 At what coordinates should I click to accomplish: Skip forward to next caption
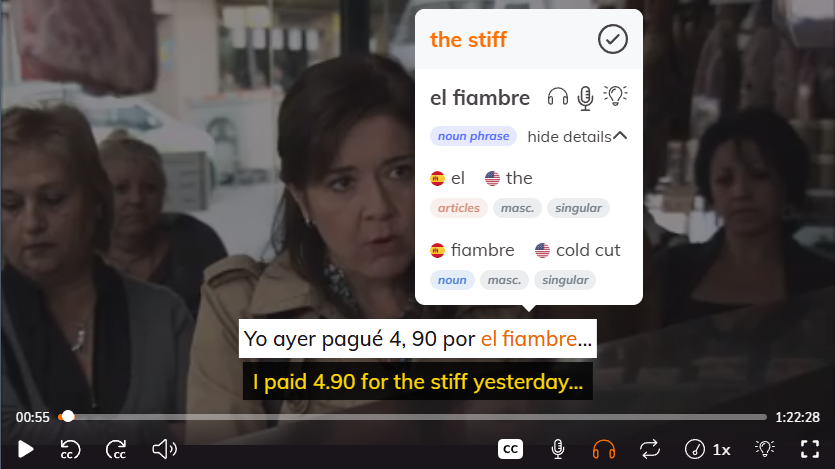[x=116, y=449]
